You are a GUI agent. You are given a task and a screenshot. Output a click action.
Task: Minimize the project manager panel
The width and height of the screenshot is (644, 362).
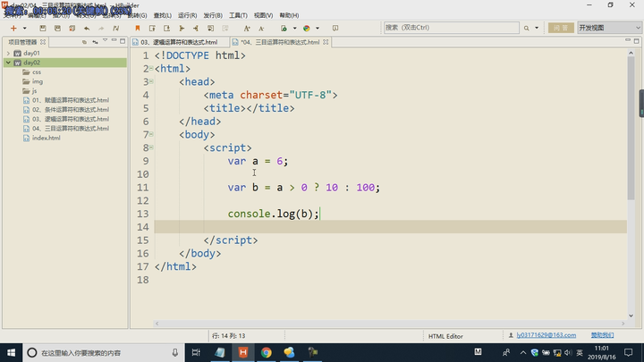coord(114,40)
